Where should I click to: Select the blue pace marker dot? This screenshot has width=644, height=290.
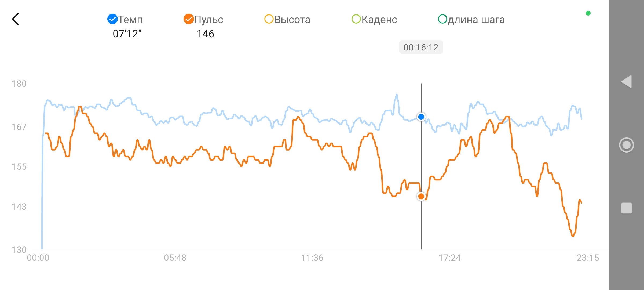click(421, 117)
